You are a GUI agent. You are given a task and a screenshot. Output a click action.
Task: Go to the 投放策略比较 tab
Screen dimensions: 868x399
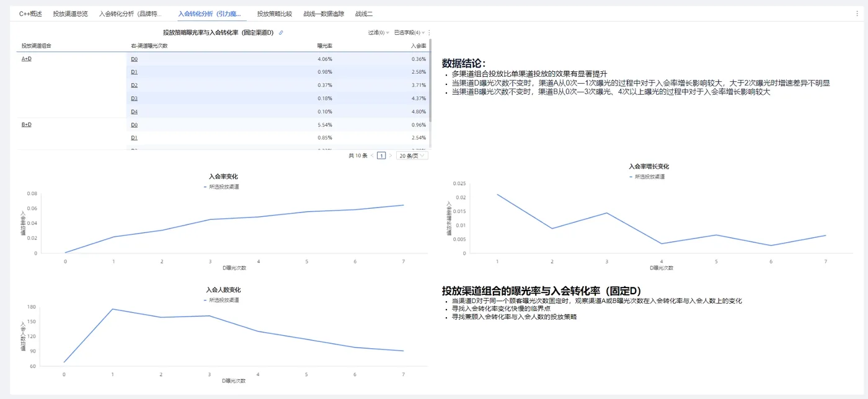[275, 13]
